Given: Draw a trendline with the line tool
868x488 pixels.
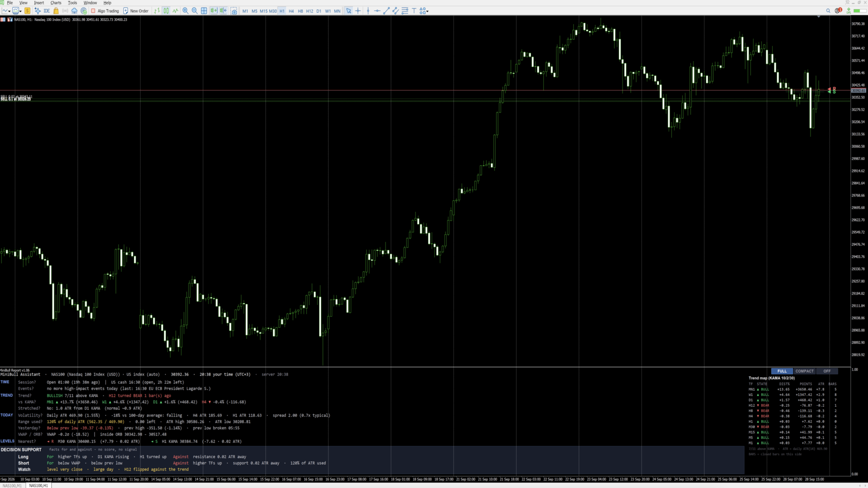Looking at the screenshot, I should click(387, 11).
